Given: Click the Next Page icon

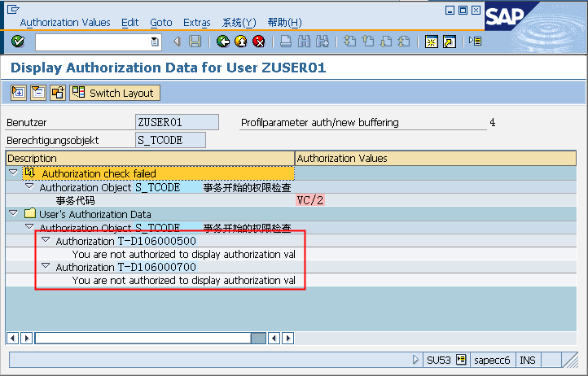Looking at the screenshot, I should pyautogui.click(x=386, y=42).
